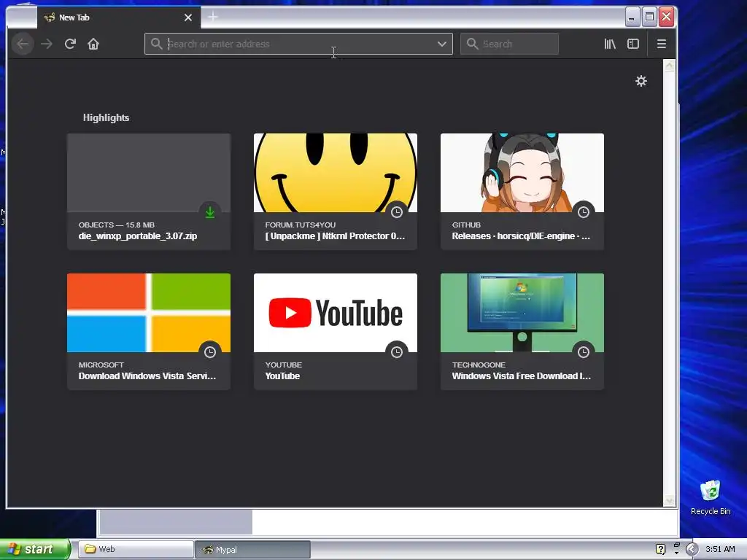Open the YouTube logo thumbnail

click(x=336, y=313)
